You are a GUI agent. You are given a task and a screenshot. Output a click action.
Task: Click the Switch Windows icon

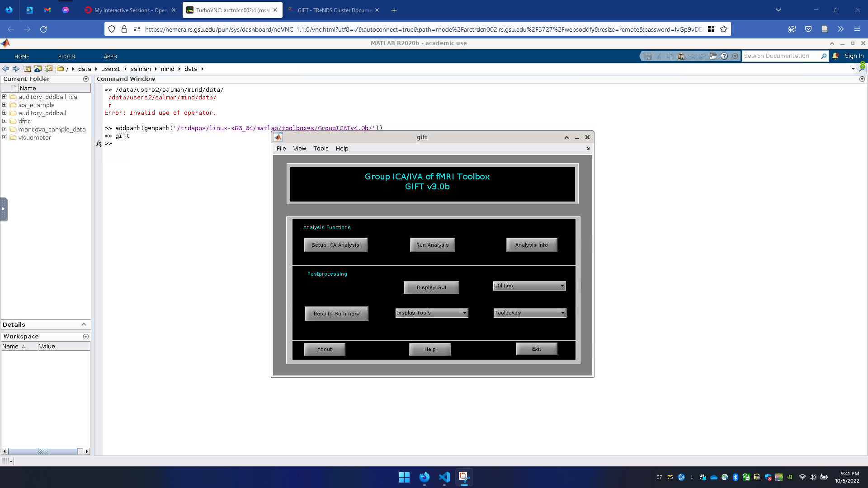point(713,56)
